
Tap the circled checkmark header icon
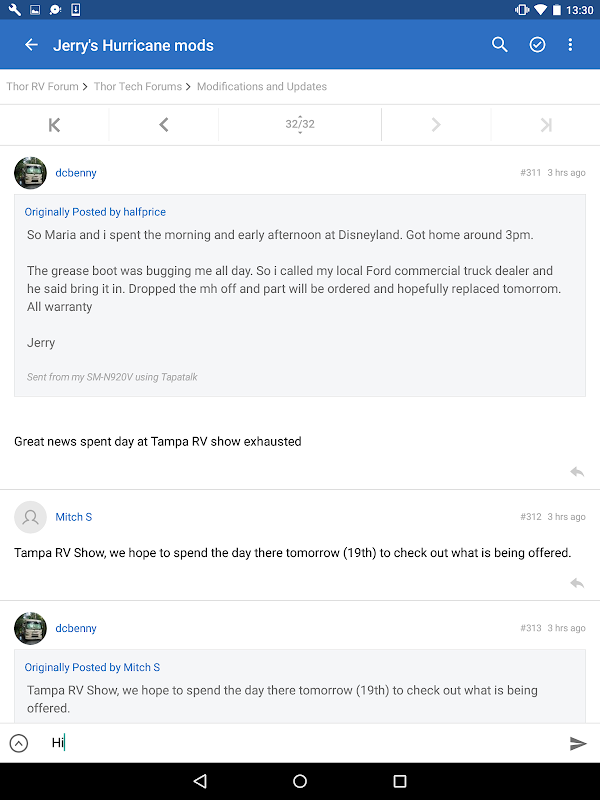coord(537,45)
